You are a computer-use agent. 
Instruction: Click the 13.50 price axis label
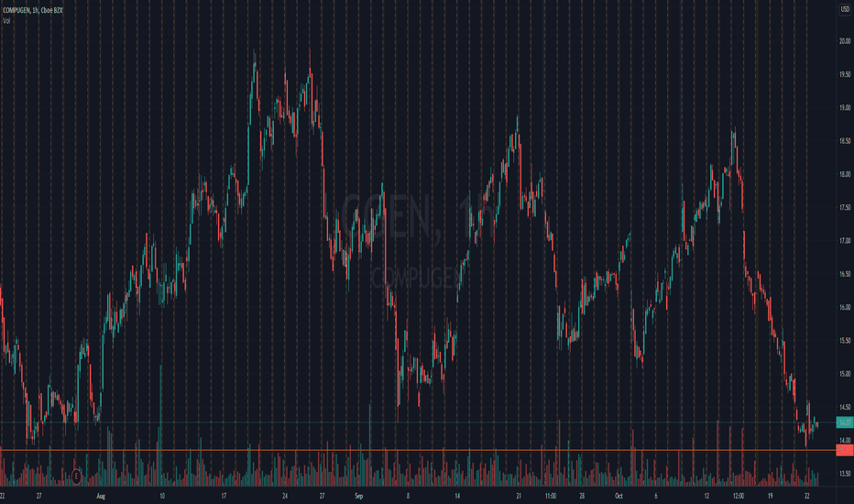pos(845,474)
